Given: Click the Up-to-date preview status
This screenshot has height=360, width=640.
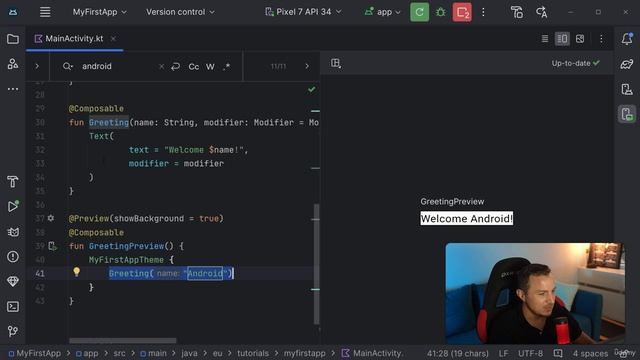Looking at the screenshot, I should tap(576, 63).
